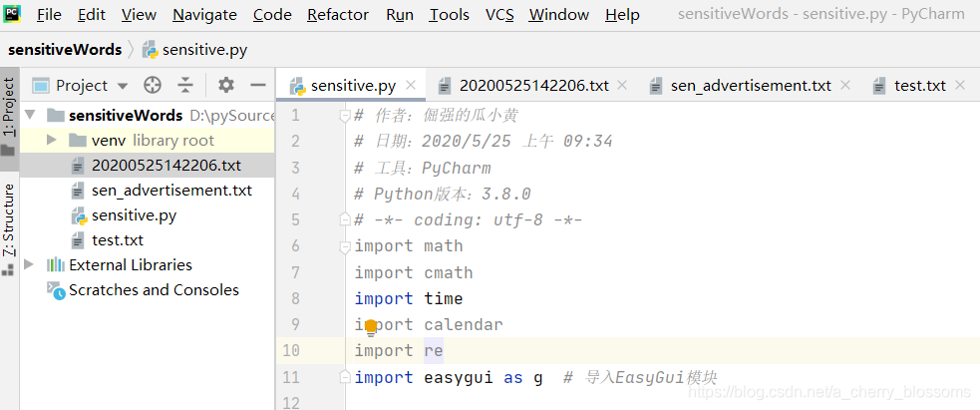Open Project panel settings gear
The width and height of the screenshot is (980, 410).
(226, 86)
